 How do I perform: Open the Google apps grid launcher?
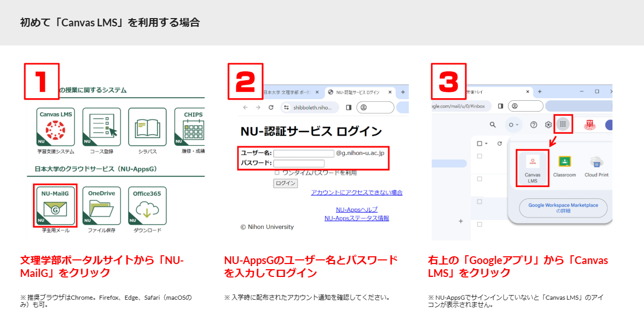tap(563, 125)
